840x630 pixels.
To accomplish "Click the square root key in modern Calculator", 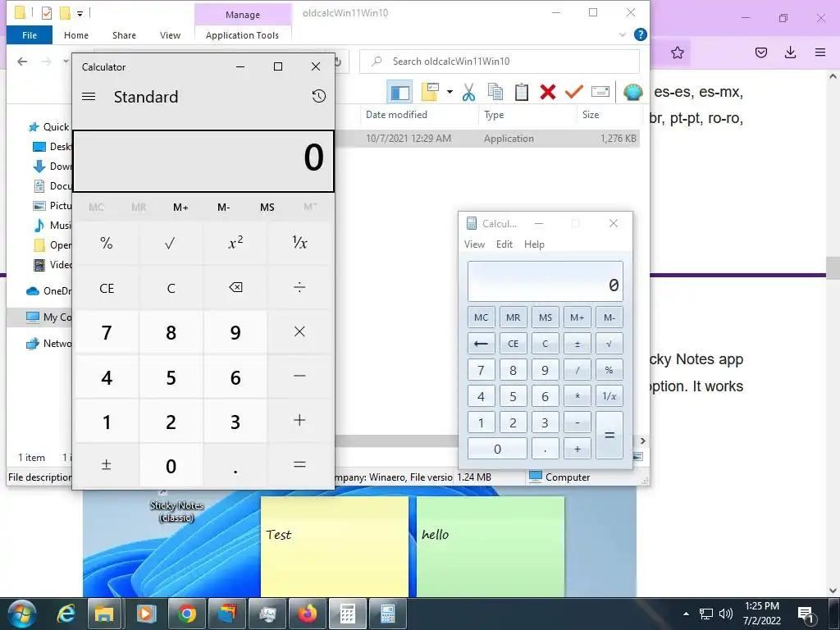I will tap(171, 243).
